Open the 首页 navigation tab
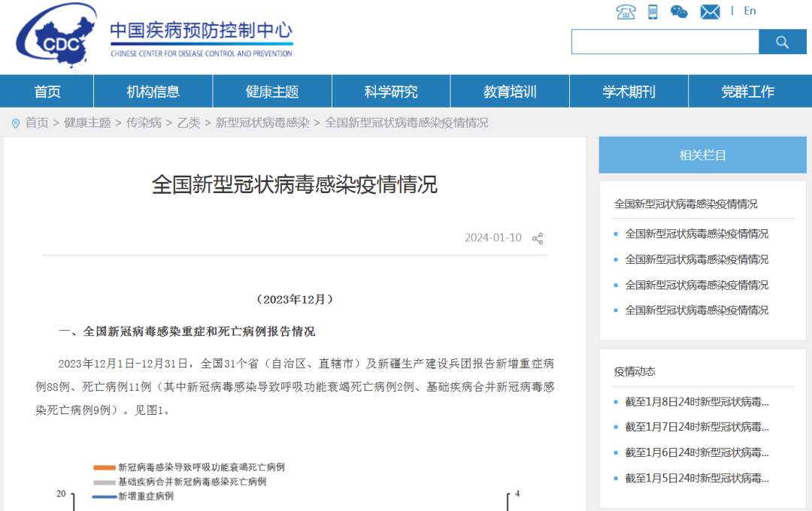The image size is (812, 511). [x=47, y=92]
